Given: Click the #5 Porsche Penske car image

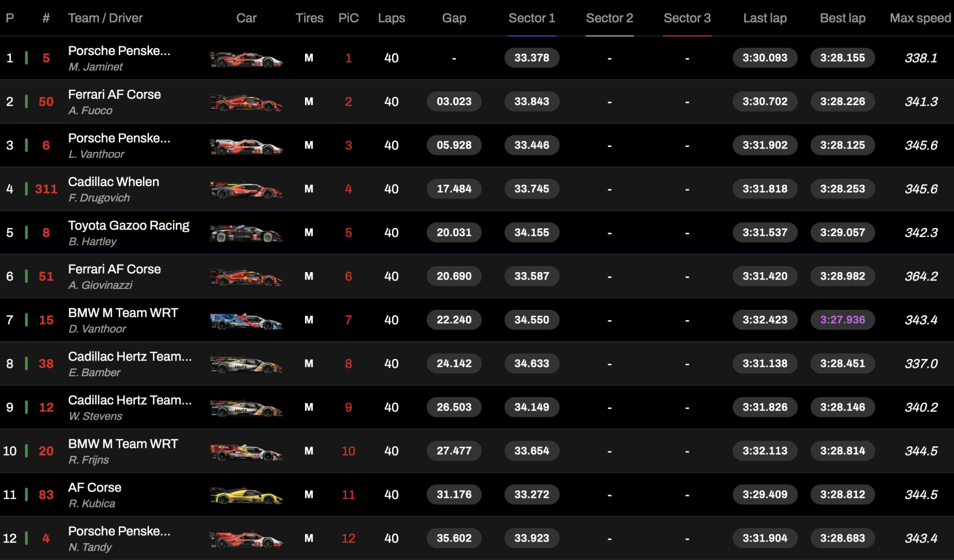Looking at the screenshot, I should point(246,59).
